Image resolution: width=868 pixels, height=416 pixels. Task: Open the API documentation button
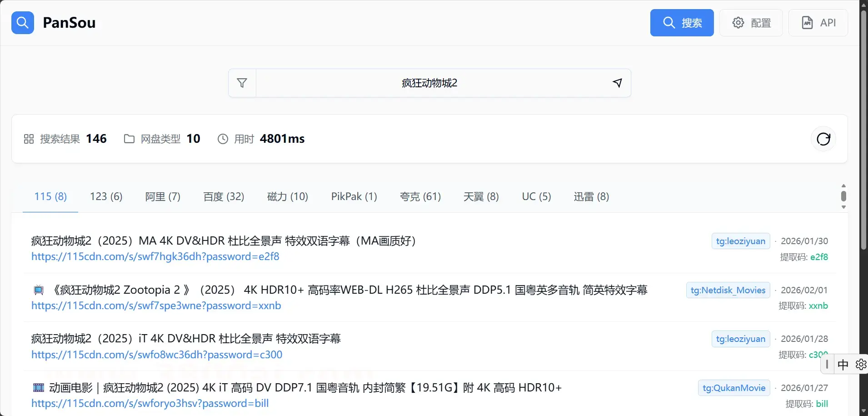pyautogui.click(x=818, y=23)
